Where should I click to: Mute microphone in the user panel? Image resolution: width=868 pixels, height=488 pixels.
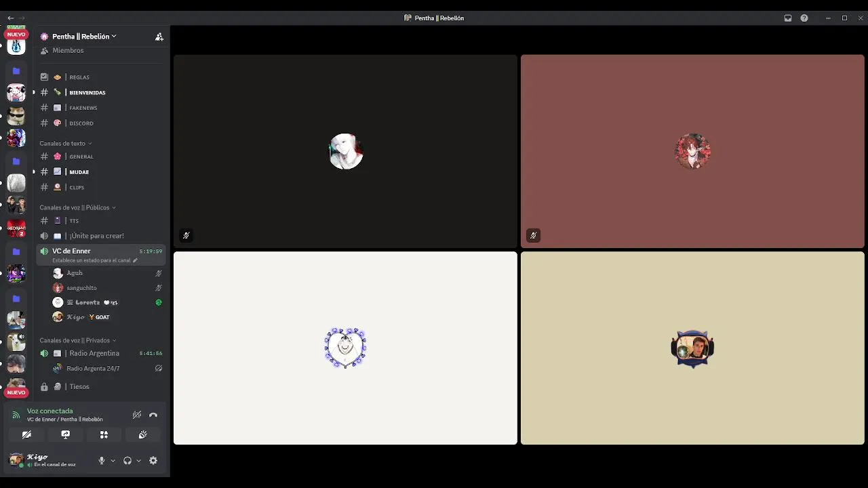tap(102, 460)
